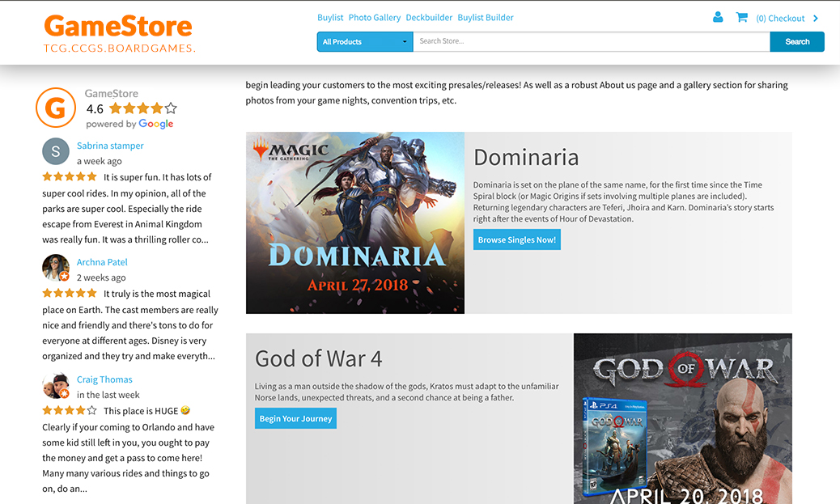Focus the Search Store input field
Screen dimensions: 840x504
(x=592, y=42)
